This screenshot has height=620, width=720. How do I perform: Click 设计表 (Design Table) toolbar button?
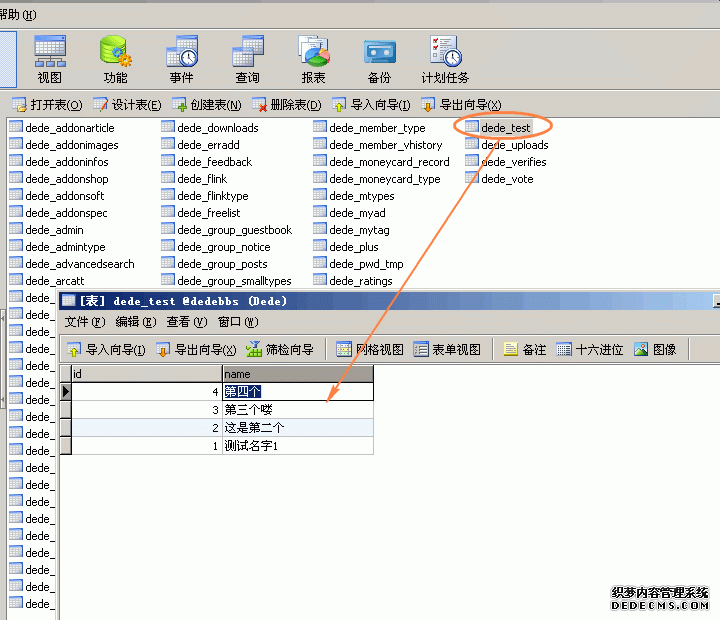127,105
